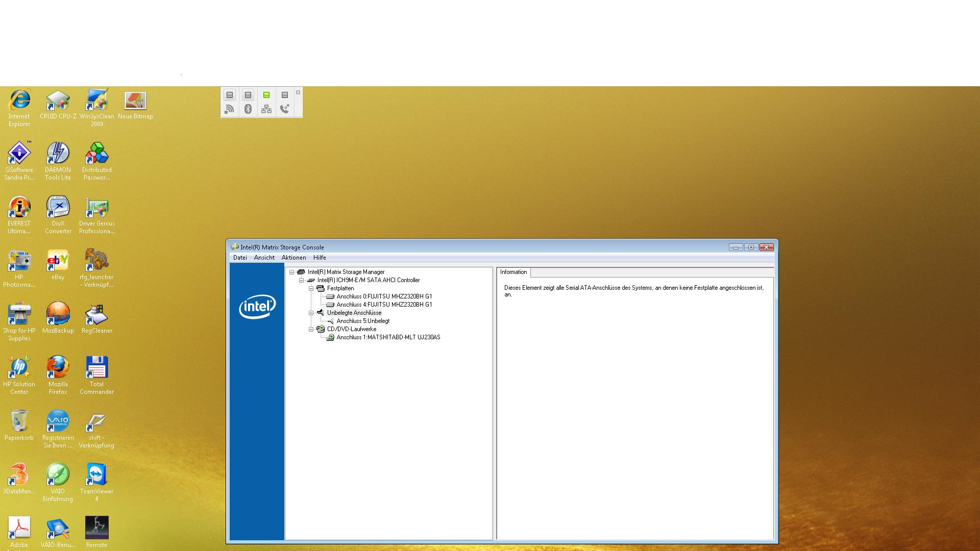Open CPUID CPU-Z desktop shortcut

[58, 101]
